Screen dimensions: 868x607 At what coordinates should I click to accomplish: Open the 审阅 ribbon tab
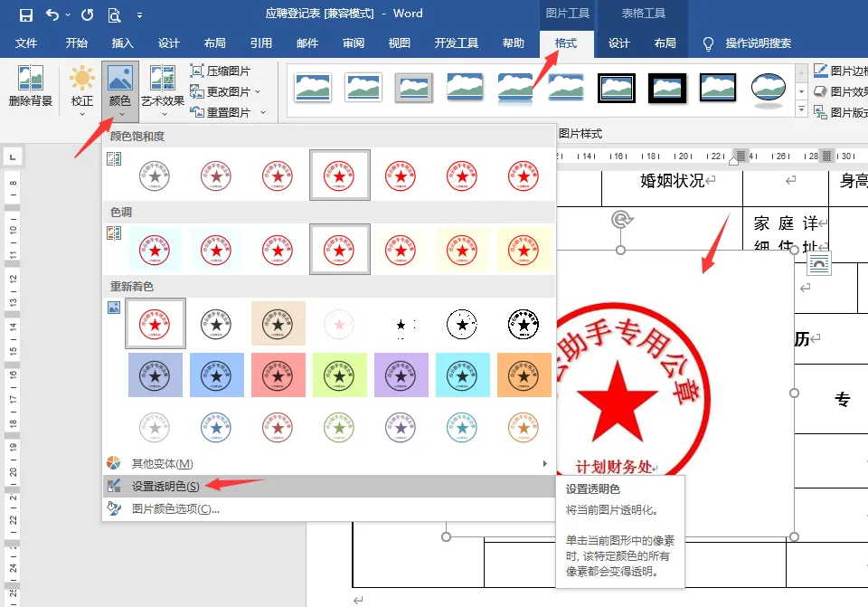click(354, 43)
